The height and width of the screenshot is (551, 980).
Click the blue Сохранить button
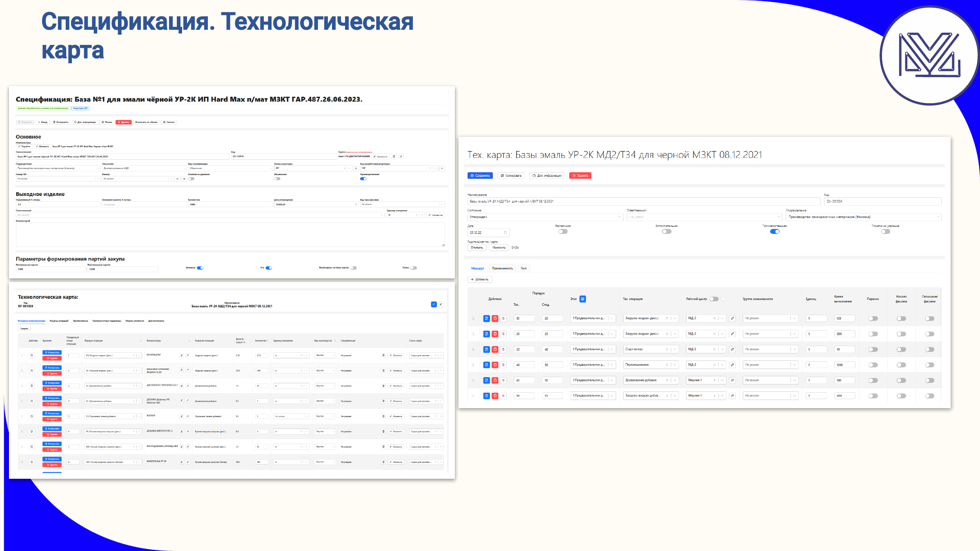click(x=480, y=176)
